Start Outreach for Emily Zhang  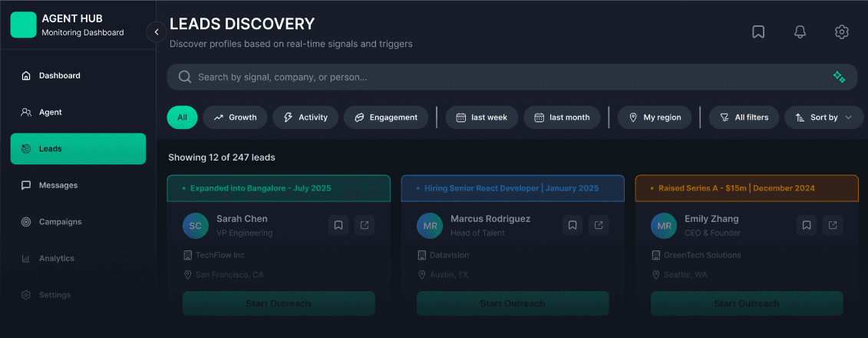(x=747, y=303)
